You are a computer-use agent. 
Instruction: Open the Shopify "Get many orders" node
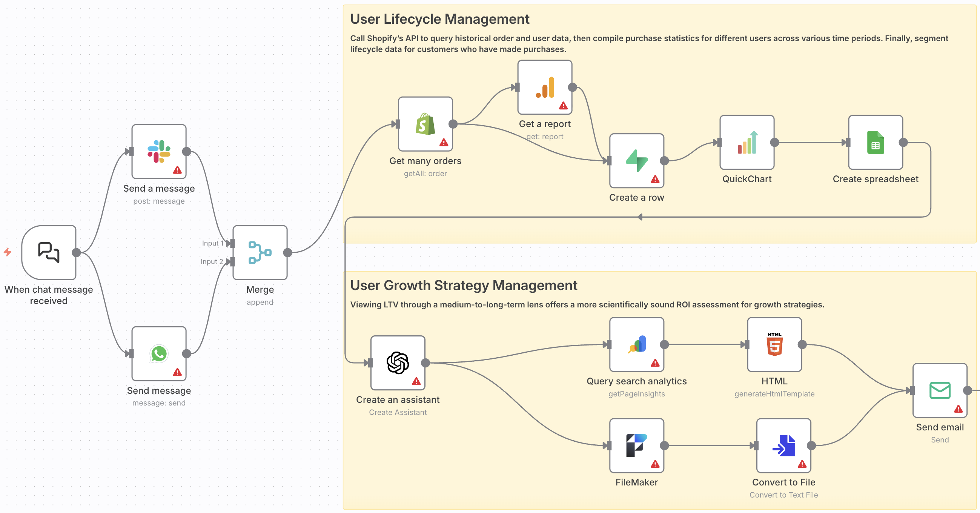click(x=425, y=124)
